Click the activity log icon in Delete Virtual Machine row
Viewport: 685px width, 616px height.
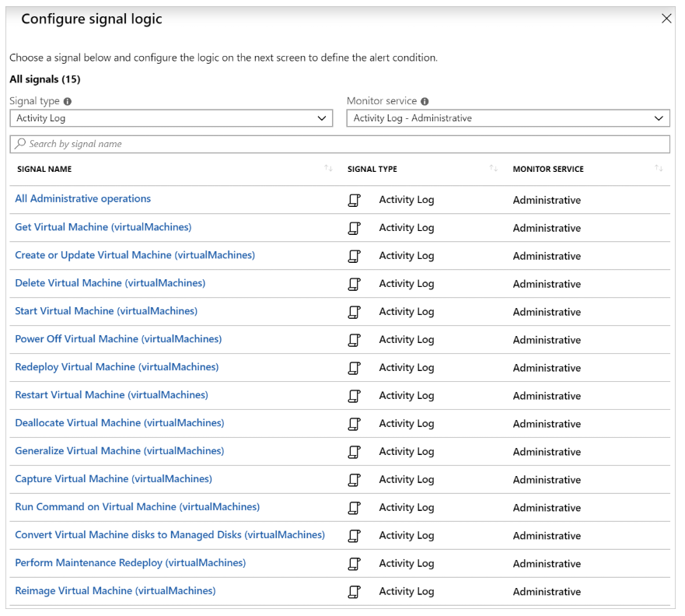tap(355, 284)
